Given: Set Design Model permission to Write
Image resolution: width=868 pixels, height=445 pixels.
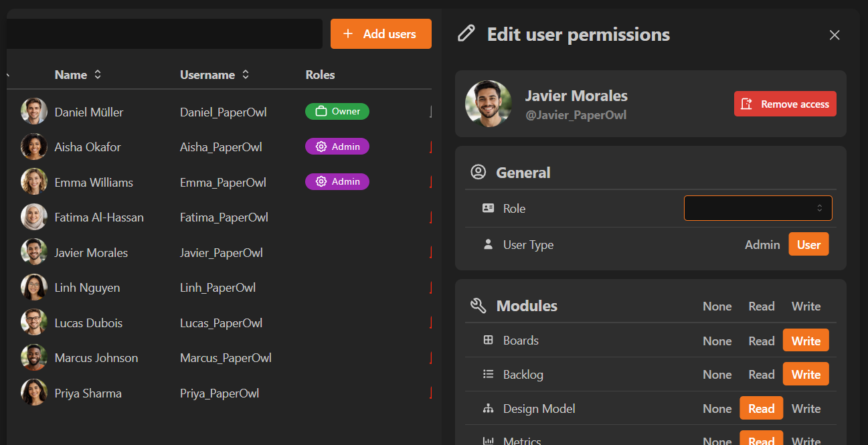Looking at the screenshot, I should tap(806, 409).
